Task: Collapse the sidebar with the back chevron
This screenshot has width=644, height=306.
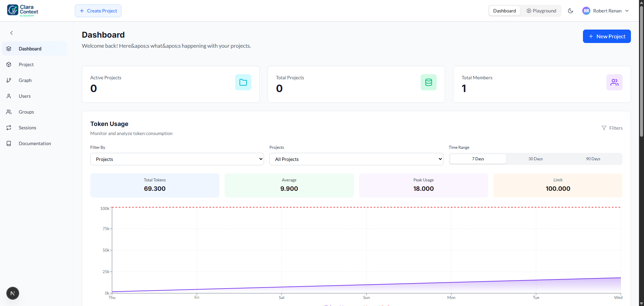Action: [11, 33]
